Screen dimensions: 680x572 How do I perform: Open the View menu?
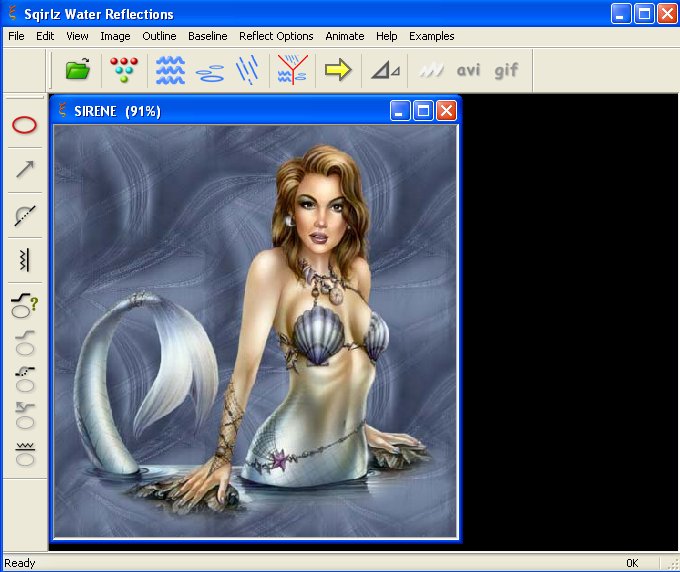point(77,36)
